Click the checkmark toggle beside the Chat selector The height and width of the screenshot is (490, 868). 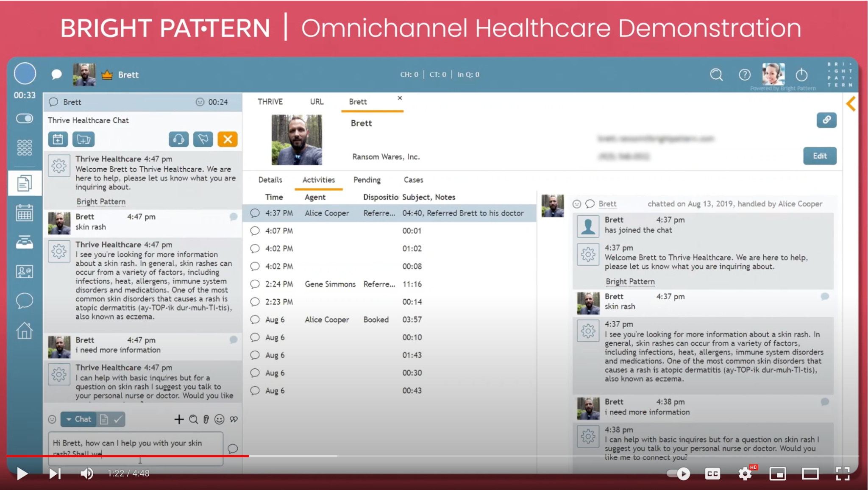point(117,419)
